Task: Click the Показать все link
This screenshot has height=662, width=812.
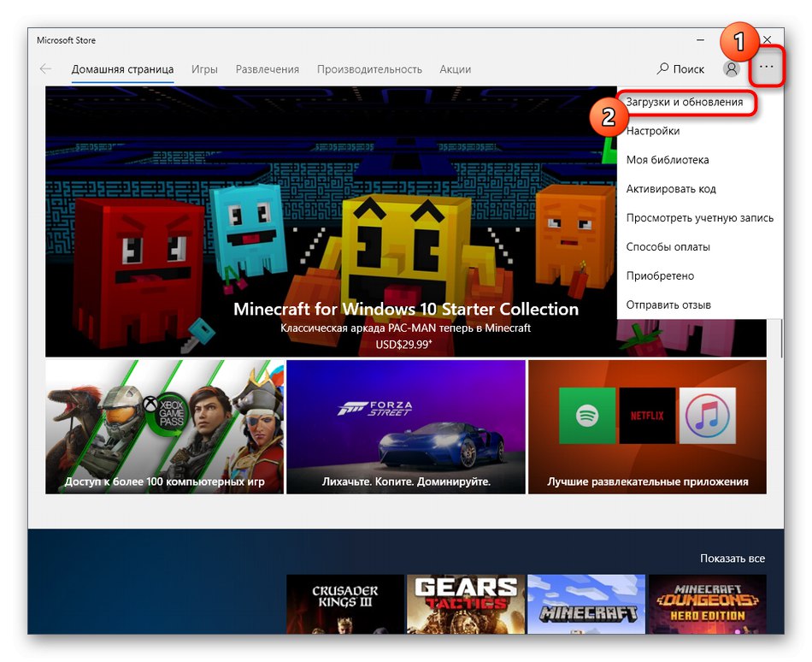Action: pyautogui.click(x=733, y=559)
